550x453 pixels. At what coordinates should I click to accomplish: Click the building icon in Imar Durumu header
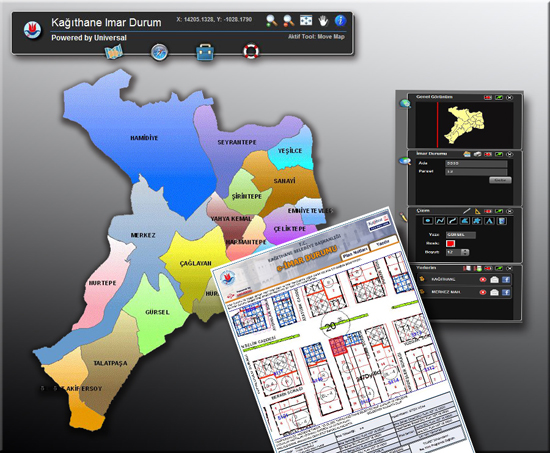tap(467, 154)
